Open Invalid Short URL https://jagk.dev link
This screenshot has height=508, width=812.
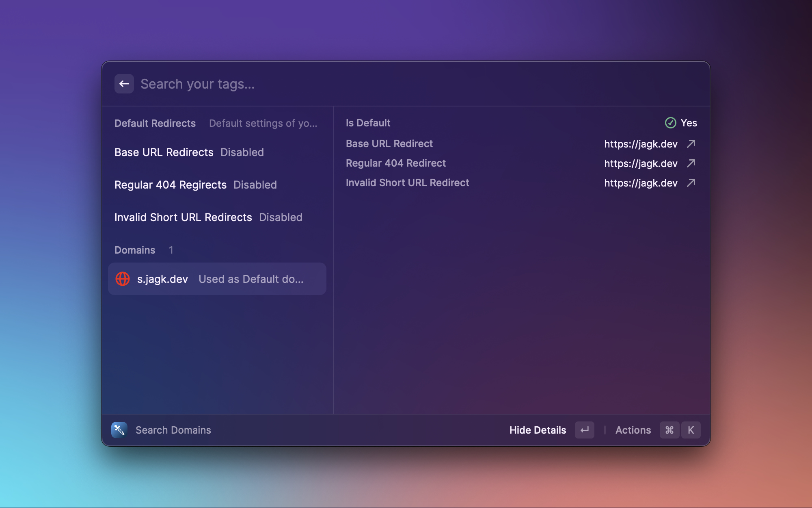pyautogui.click(x=641, y=183)
